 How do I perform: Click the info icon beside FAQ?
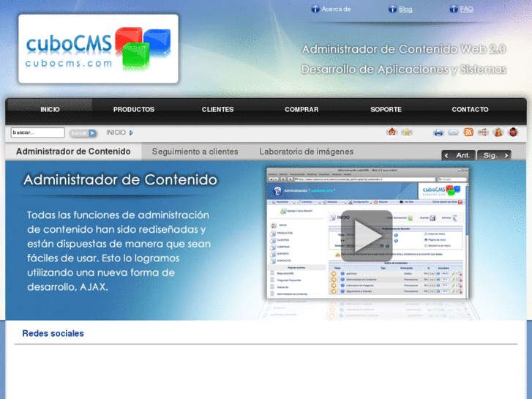tap(454, 10)
